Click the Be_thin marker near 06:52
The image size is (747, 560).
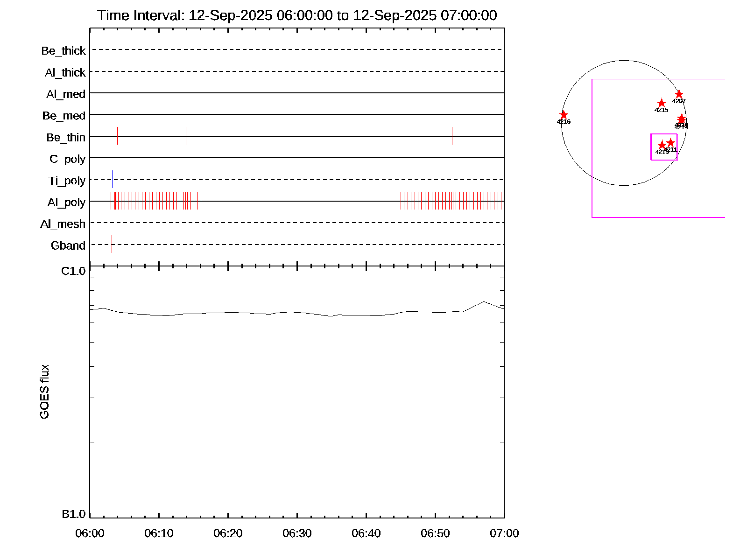click(452, 136)
